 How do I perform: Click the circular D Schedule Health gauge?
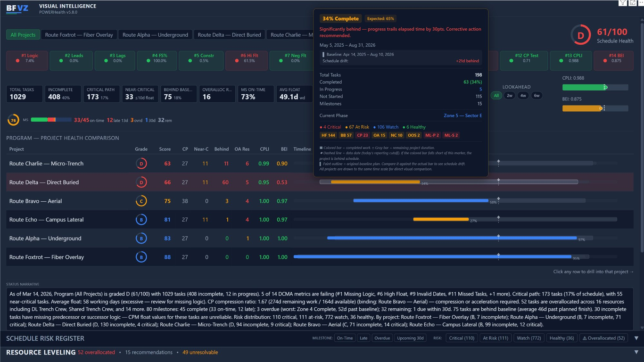click(x=580, y=34)
